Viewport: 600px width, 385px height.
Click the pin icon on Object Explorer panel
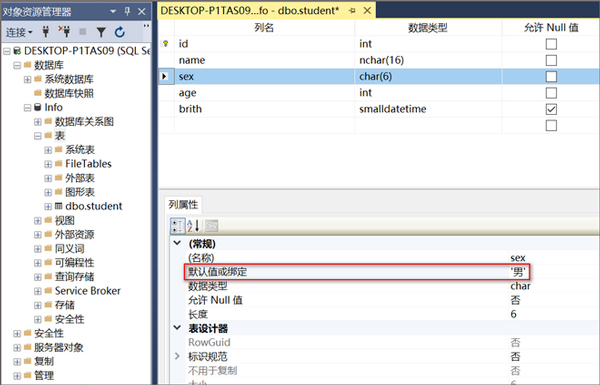click(127, 11)
